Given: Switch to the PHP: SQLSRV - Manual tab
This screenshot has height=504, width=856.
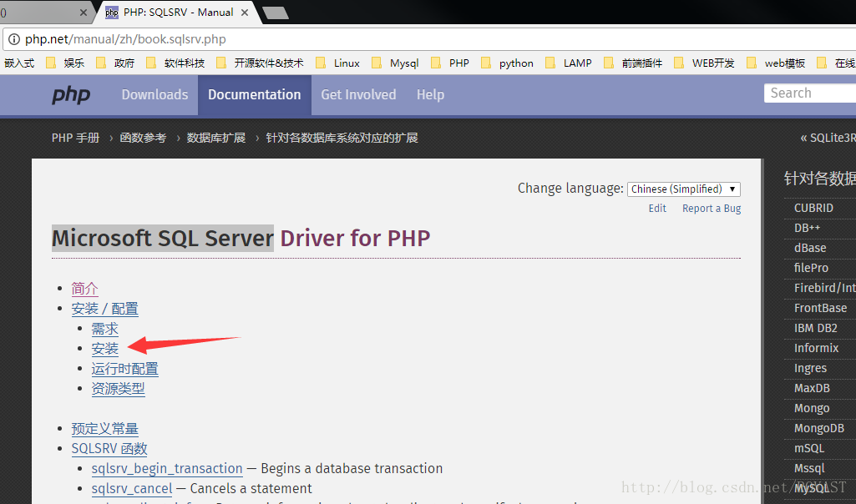Looking at the screenshot, I should click(177, 12).
